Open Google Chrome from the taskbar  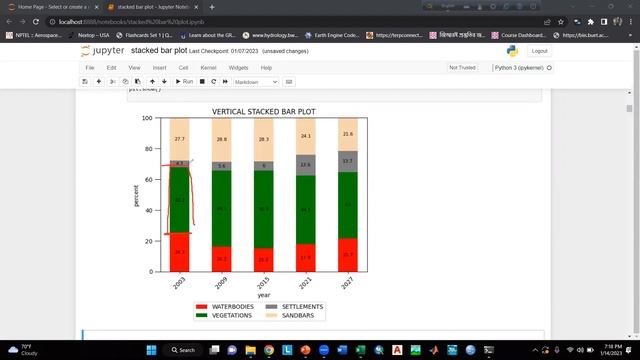point(269,350)
